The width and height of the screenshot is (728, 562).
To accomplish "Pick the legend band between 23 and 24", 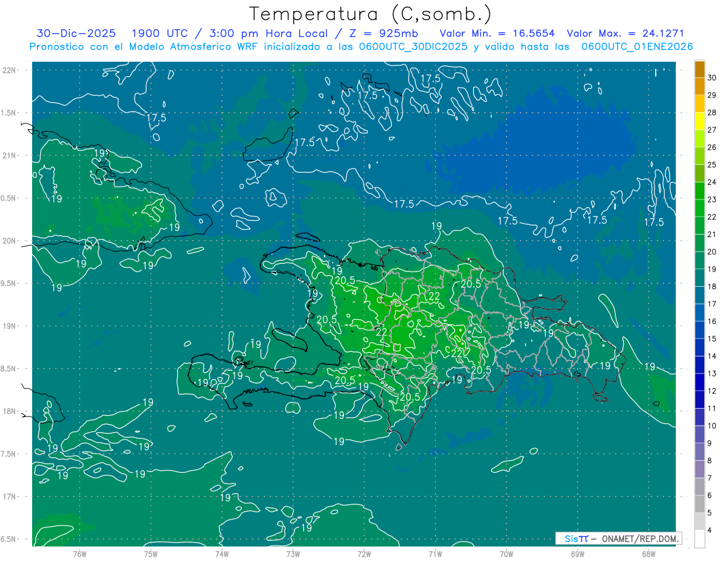I will (699, 191).
